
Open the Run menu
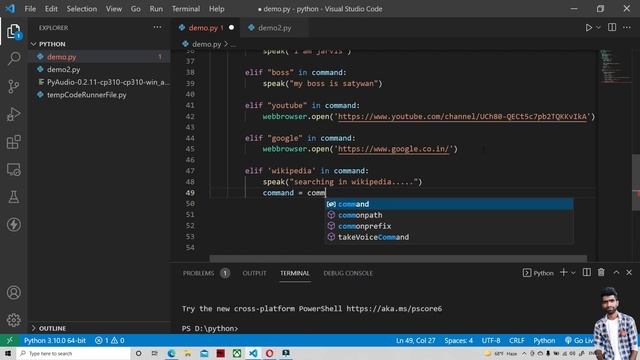pyautogui.click(x=156, y=9)
